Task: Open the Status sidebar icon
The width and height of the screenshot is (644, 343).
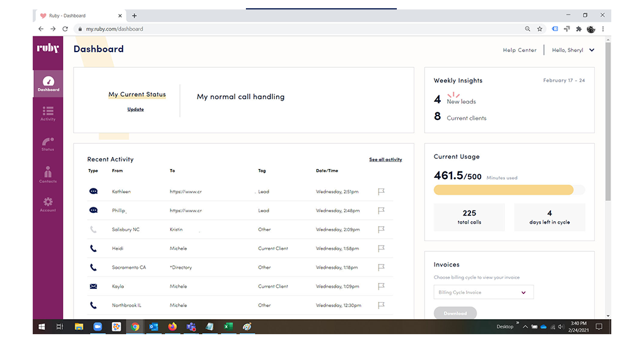Action: point(48,144)
